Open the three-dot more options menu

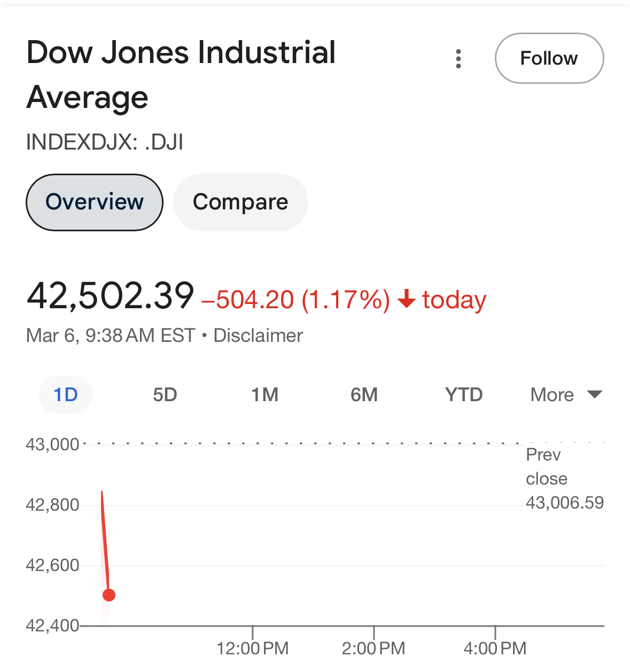coord(458,59)
